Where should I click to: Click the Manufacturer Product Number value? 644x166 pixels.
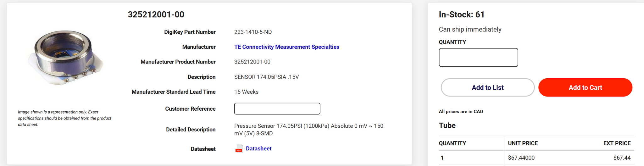[x=252, y=62]
